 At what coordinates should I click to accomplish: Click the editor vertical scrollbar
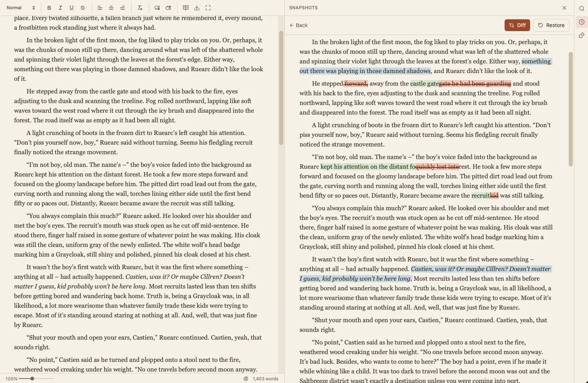tap(281, 88)
